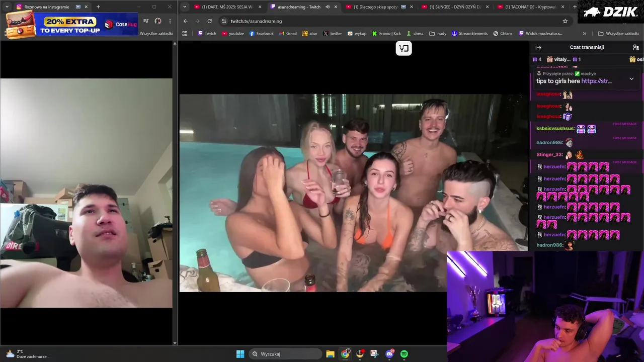Open File Explorer from the taskbar

click(330, 354)
